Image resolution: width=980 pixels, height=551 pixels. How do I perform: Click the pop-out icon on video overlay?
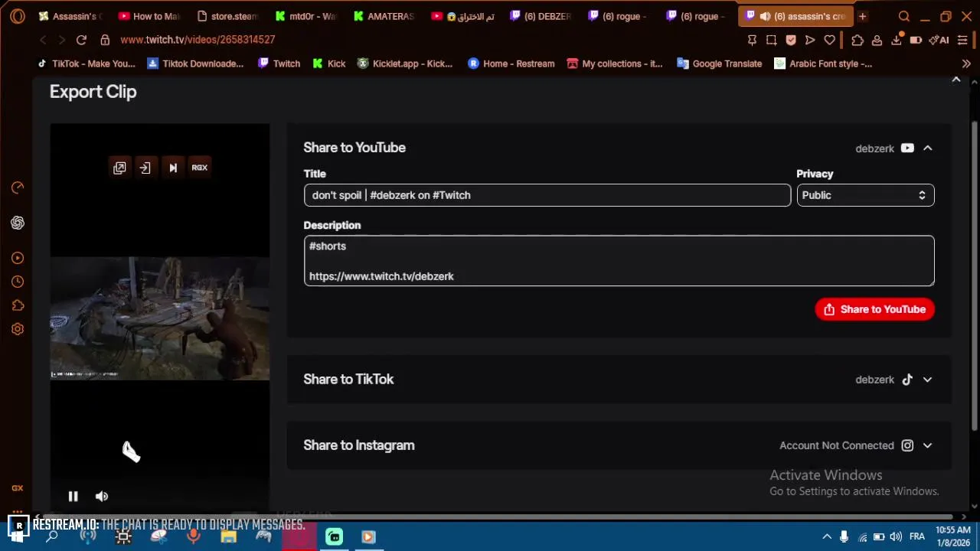point(119,168)
